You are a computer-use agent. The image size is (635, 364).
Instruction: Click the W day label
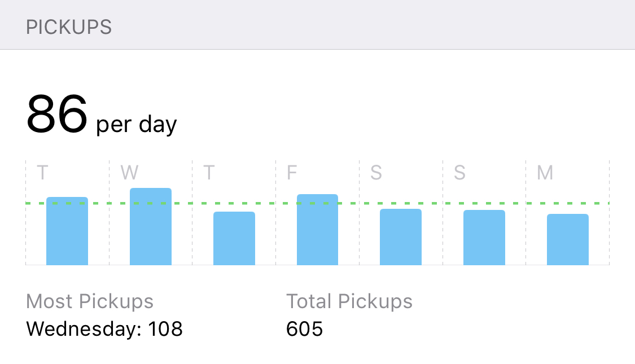click(x=129, y=173)
